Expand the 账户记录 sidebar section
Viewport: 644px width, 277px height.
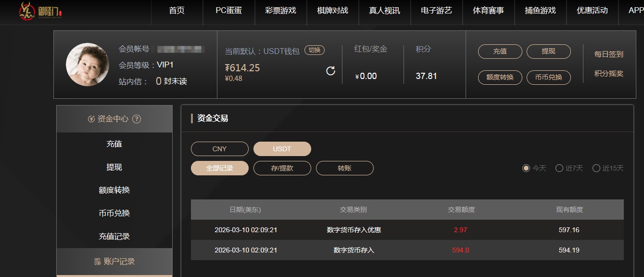click(x=114, y=262)
